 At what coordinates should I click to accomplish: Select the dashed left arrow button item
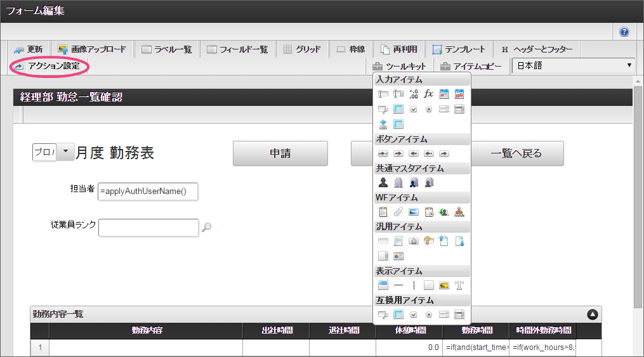click(429, 153)
